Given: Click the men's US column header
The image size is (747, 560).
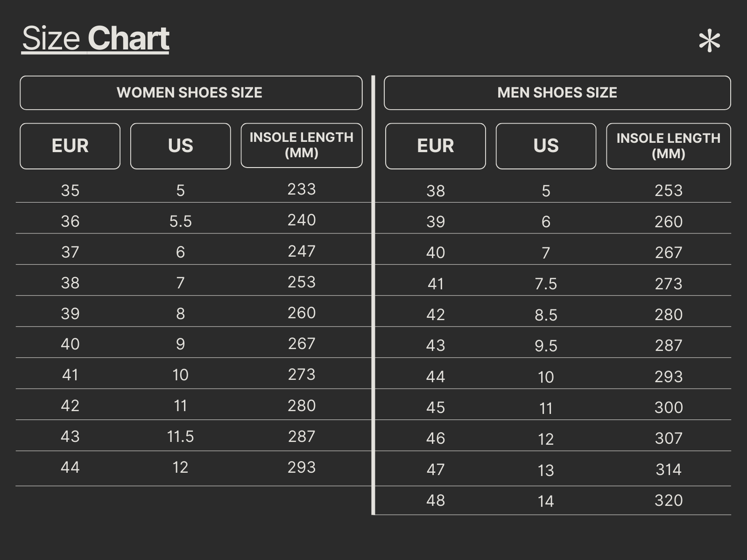Looking at the screenshot, I should 546,146.
